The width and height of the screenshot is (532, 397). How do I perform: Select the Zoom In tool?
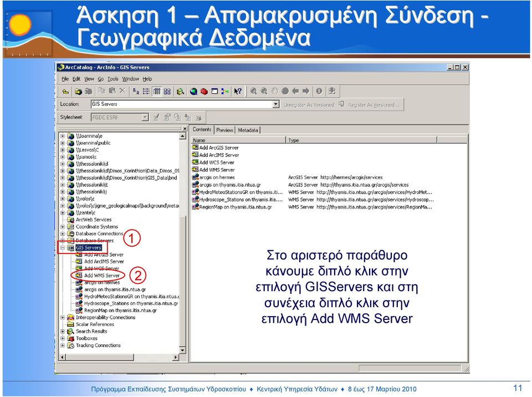pos(253,91)
